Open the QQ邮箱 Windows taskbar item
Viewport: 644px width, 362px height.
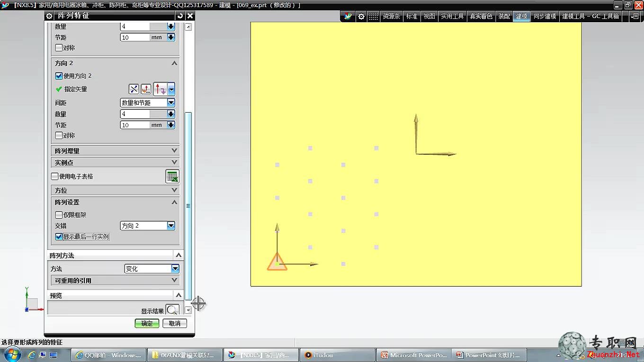[x=108, y=355]
